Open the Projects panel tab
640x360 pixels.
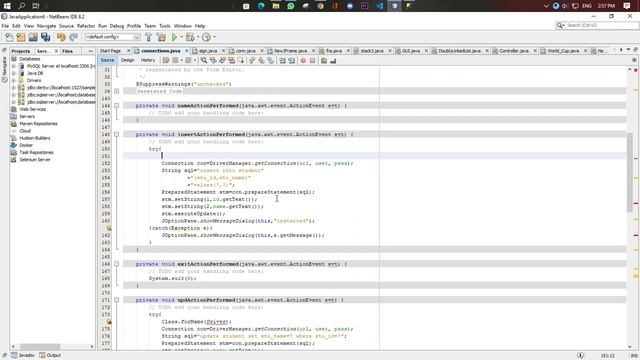(21, 51)
